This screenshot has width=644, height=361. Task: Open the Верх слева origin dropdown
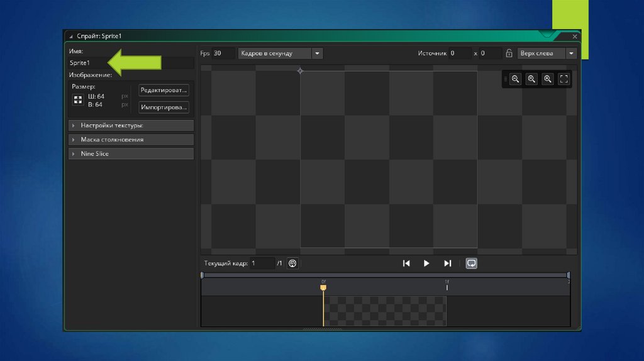[x=547, y=53]
